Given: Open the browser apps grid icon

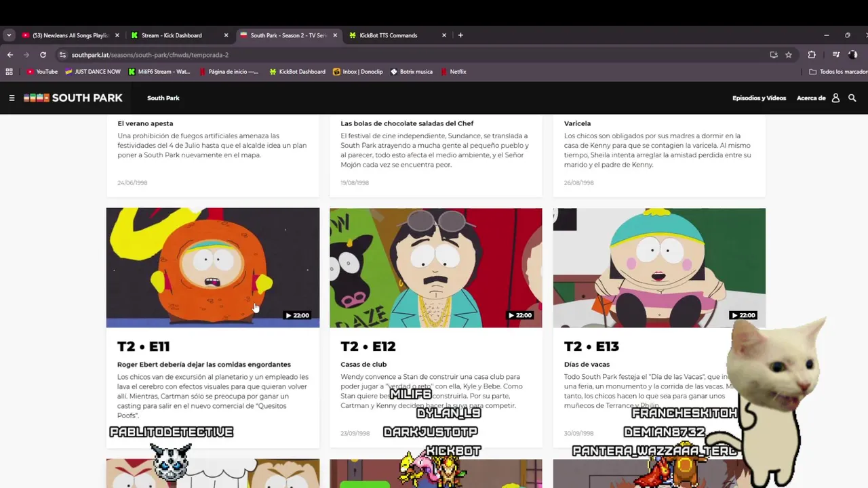Looking at the screenshot, I should 9,72.
